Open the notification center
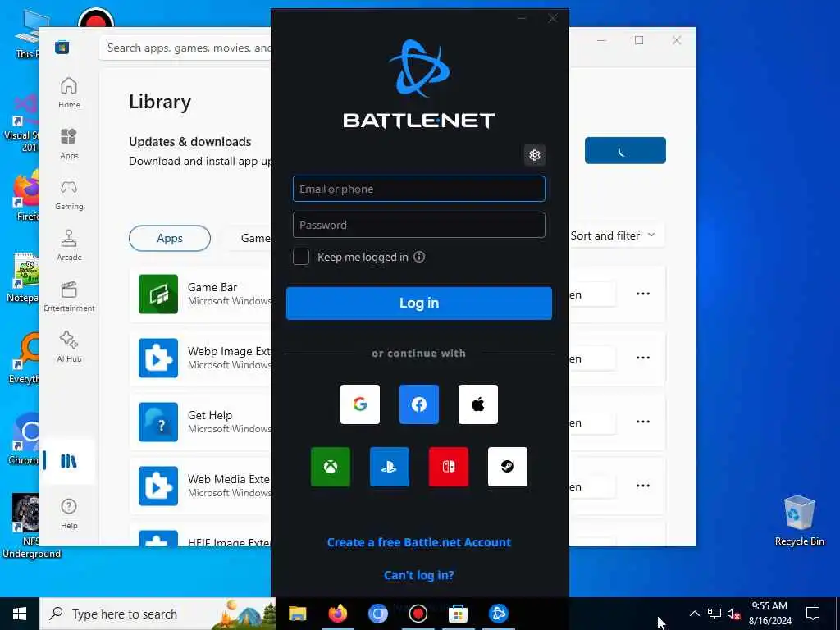840x630 pixels. tap(813, 614)
